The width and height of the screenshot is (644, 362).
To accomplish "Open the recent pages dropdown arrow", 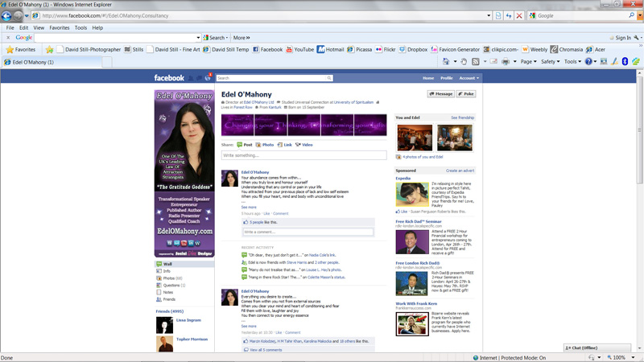I will 27,16.
